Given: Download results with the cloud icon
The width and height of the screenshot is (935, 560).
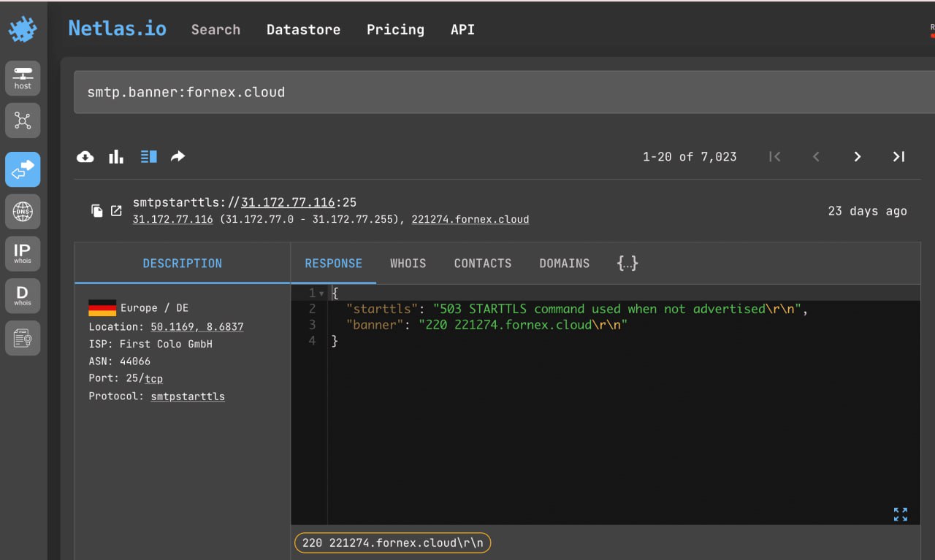Looking at the screenshot, I should [x=85, y=156].
